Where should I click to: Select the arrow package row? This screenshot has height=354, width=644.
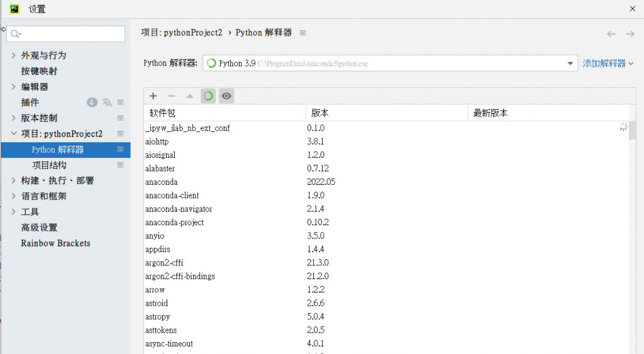coord(386,290)
